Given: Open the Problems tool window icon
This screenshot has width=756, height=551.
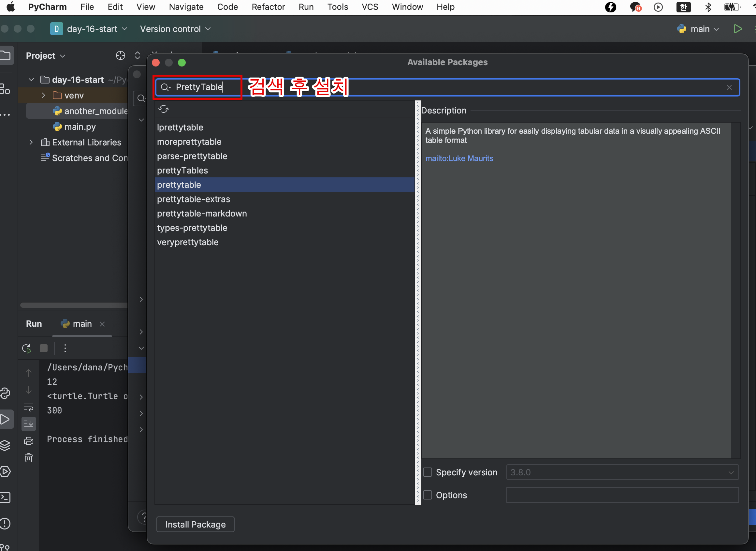Looking at the screenshot, I should (x=5, y=523).
